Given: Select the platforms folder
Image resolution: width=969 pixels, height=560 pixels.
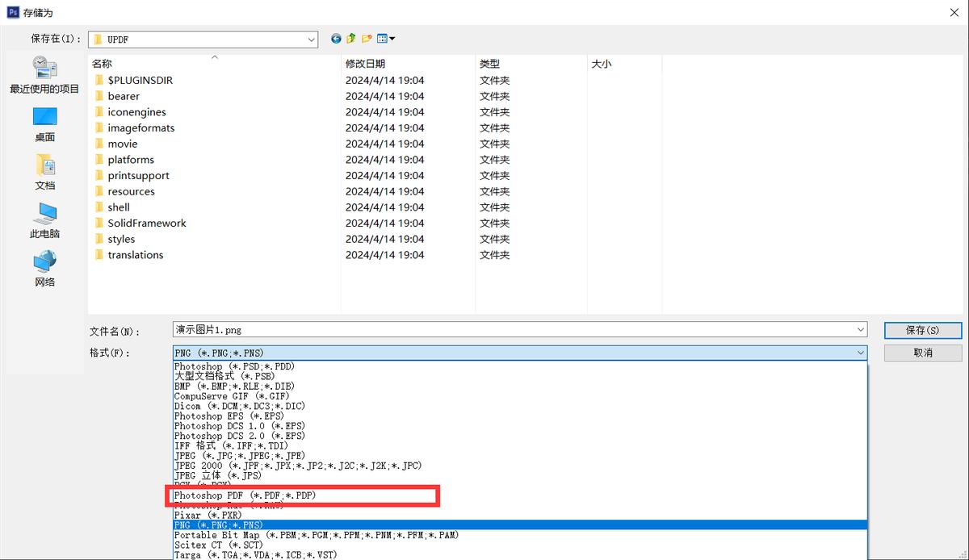Looking at the screenshot, I should [x=123, y=160].
